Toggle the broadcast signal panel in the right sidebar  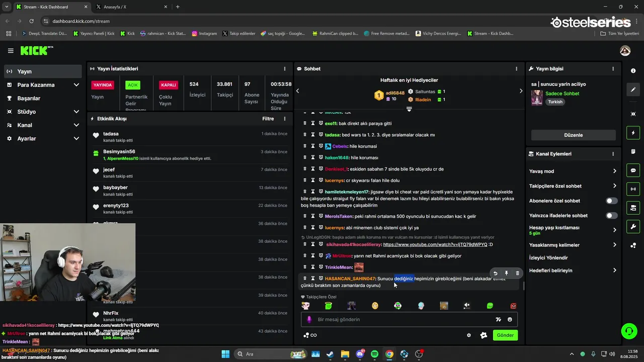pyautogui.click(x=633, y=189)
